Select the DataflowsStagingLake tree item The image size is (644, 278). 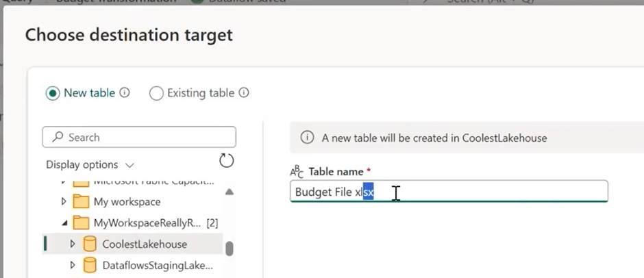tap(157, 265)
